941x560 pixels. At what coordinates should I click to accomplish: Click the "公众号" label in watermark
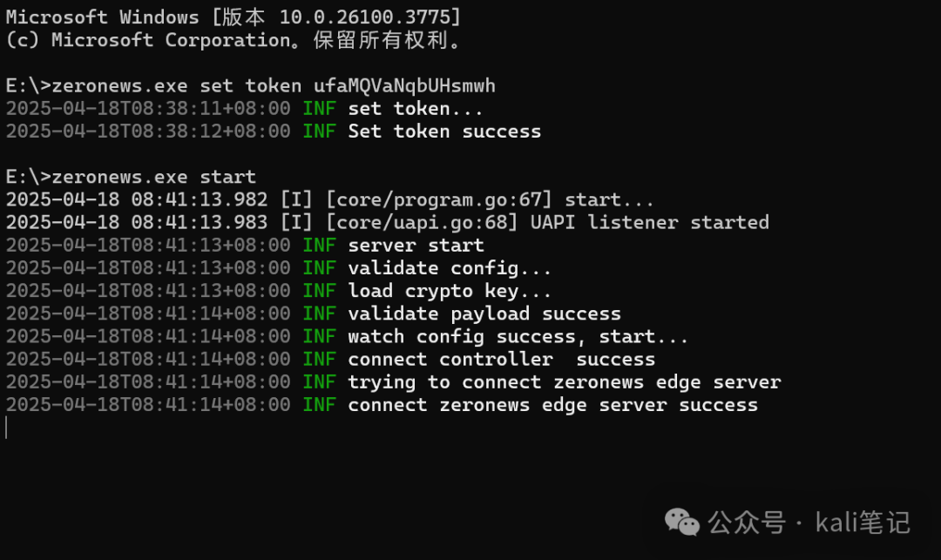click(x=747, y=522)
